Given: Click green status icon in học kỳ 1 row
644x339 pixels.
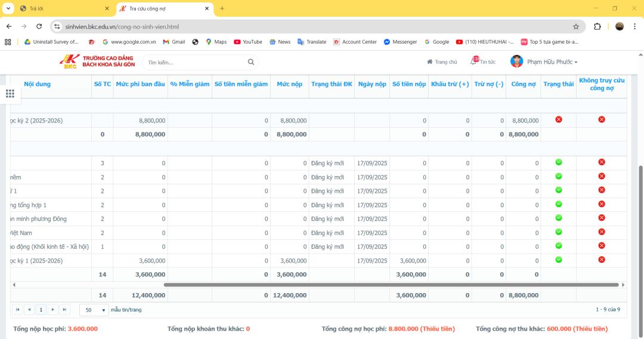Looking at the screenshot, I should (559, 260).
